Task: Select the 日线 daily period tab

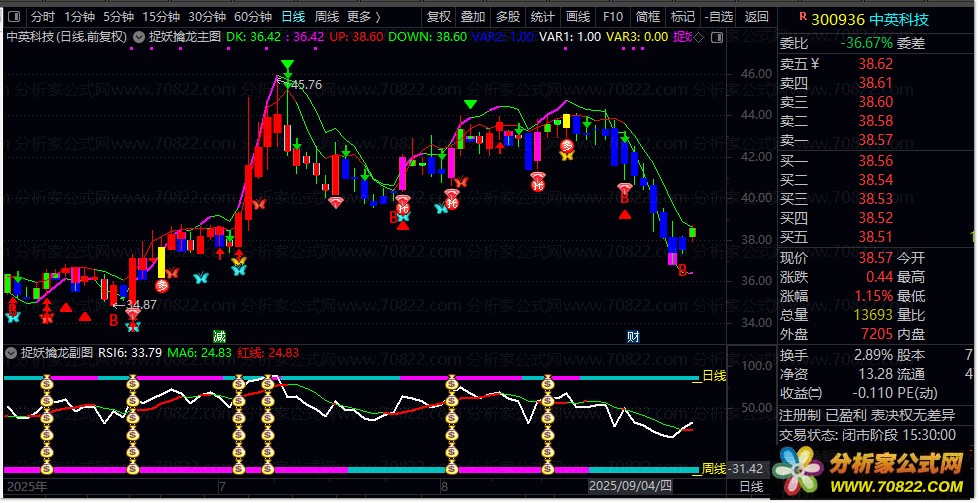Action: [293, 17]
